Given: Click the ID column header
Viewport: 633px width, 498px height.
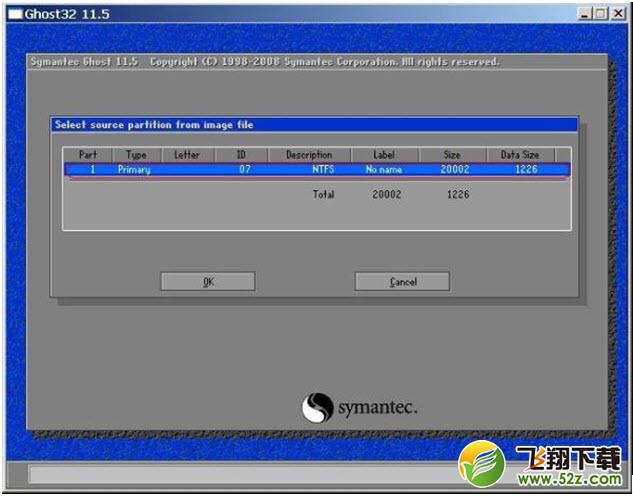Looking at the screenshot, I should pos(241,155).
